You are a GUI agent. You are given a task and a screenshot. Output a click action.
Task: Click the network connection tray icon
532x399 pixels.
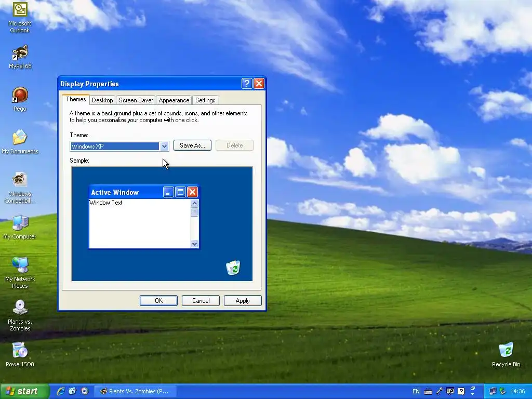493,392
